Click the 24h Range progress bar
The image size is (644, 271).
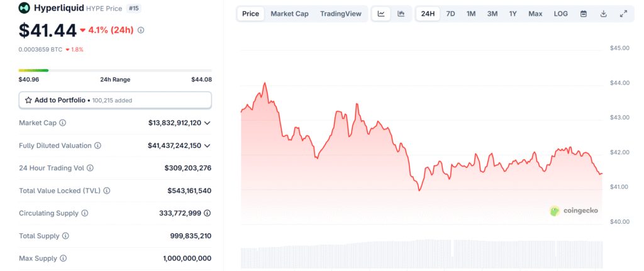(x=115, y=70)
